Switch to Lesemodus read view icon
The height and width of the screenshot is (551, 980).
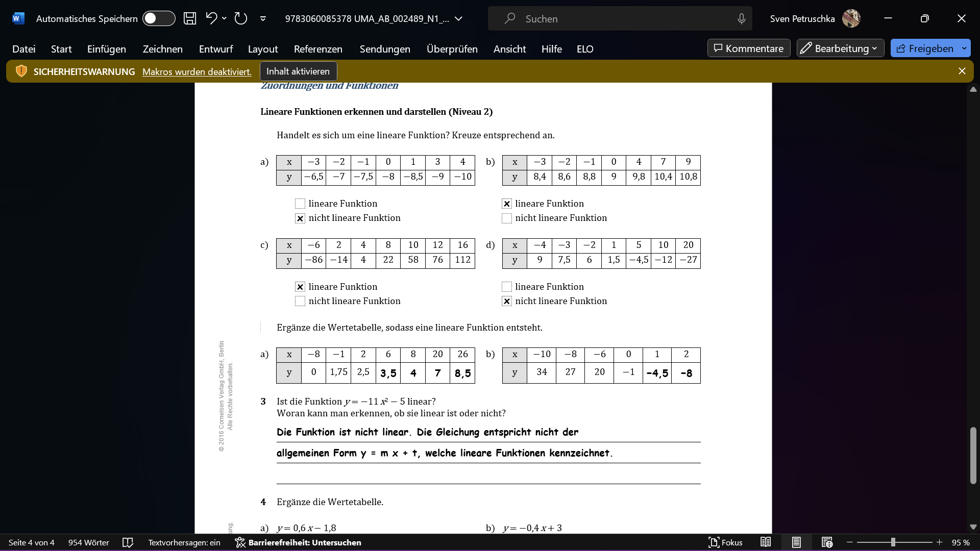(x=766, y=542)
